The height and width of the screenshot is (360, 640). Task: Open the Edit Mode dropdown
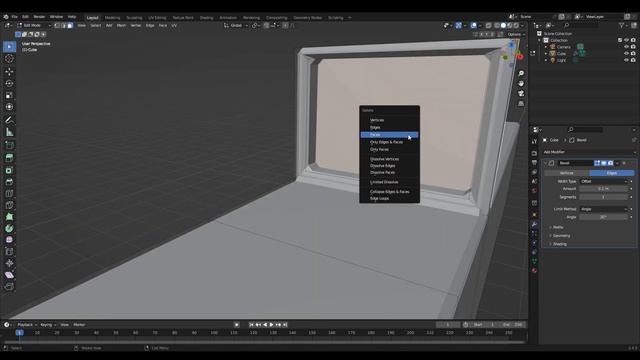[x=34, y=25]
